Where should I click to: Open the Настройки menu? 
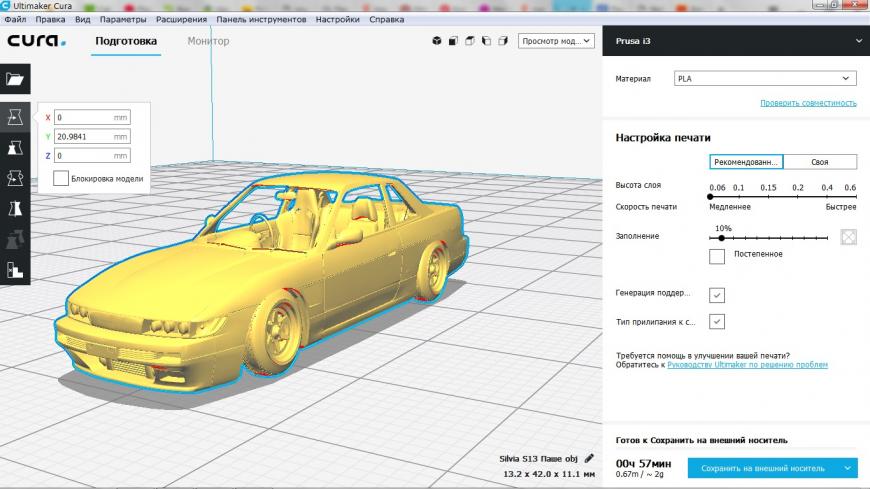[x=337, y=19]
